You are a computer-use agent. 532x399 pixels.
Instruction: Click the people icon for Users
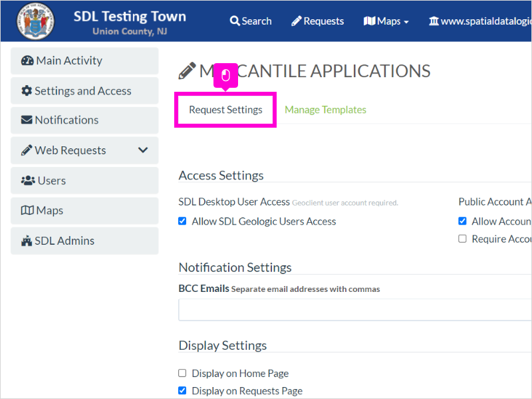coord(28,180)
